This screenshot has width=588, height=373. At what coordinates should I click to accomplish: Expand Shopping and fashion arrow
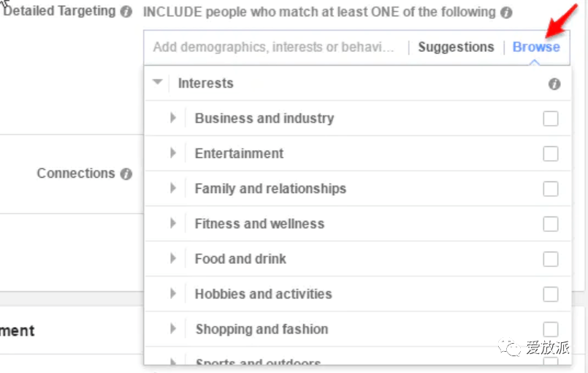[x=173, y=328]
